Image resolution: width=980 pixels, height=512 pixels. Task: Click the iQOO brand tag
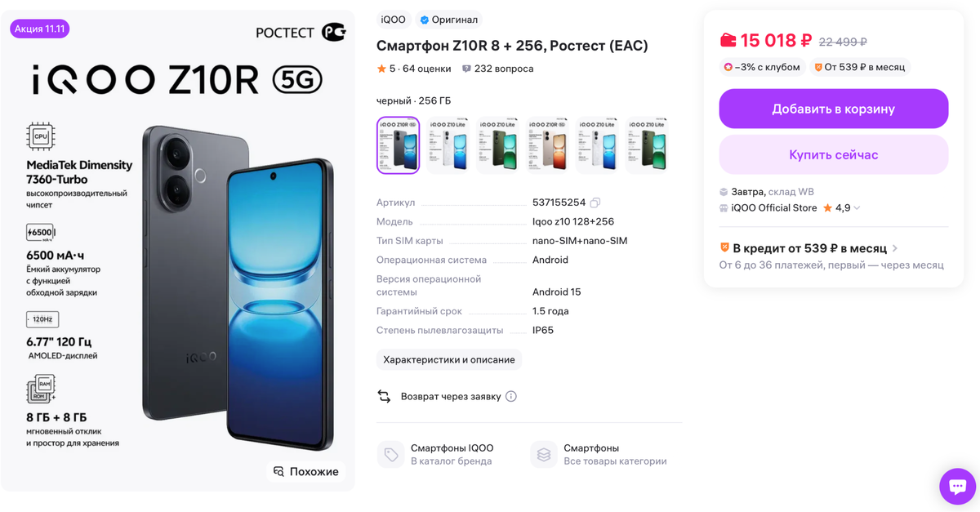(x=394, y=20)
